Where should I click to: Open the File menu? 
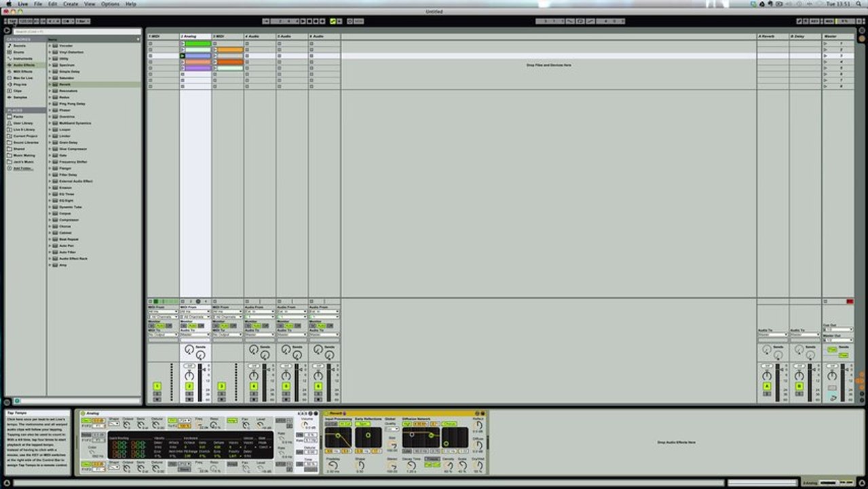(x=38, y=3)
